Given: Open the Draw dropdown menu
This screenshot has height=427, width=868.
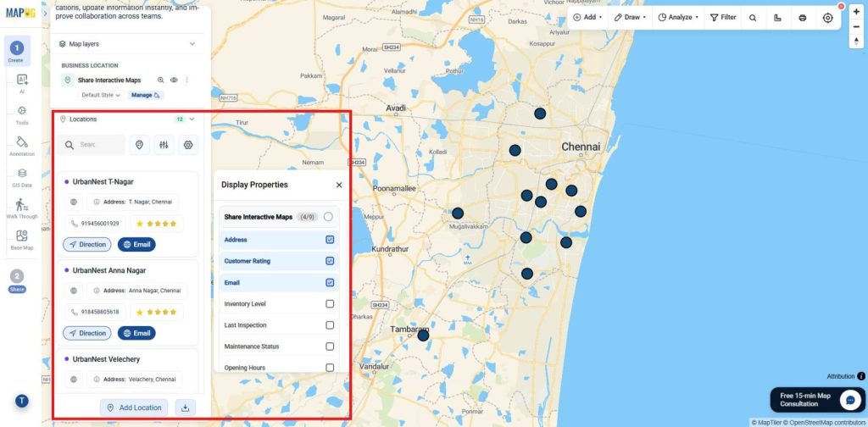Looking at the screenshot, I should pyautogui.click(x=630, y=17).
